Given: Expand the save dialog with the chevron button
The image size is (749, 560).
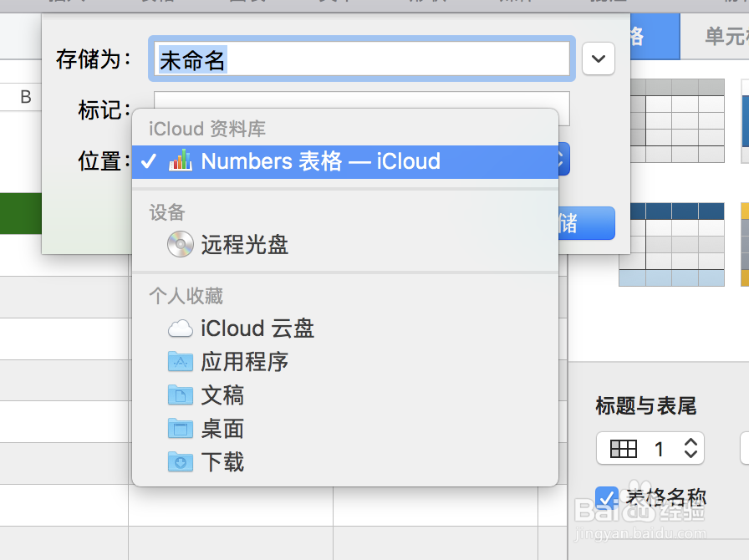Looking at the screenshot, I should coord(599,59).
